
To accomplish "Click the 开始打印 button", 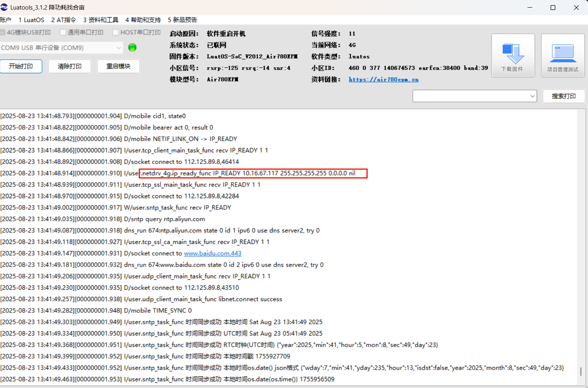I will coord(21,66).
